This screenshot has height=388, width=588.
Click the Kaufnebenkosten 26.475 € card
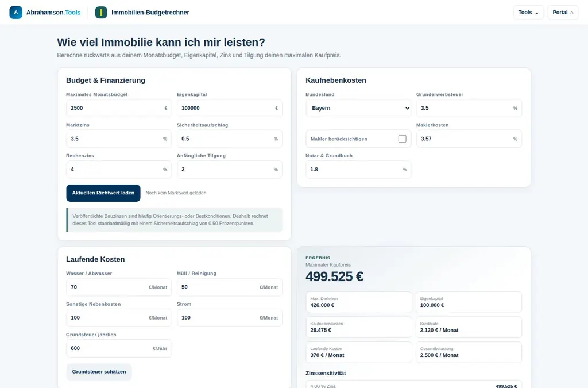coord(359,327)
